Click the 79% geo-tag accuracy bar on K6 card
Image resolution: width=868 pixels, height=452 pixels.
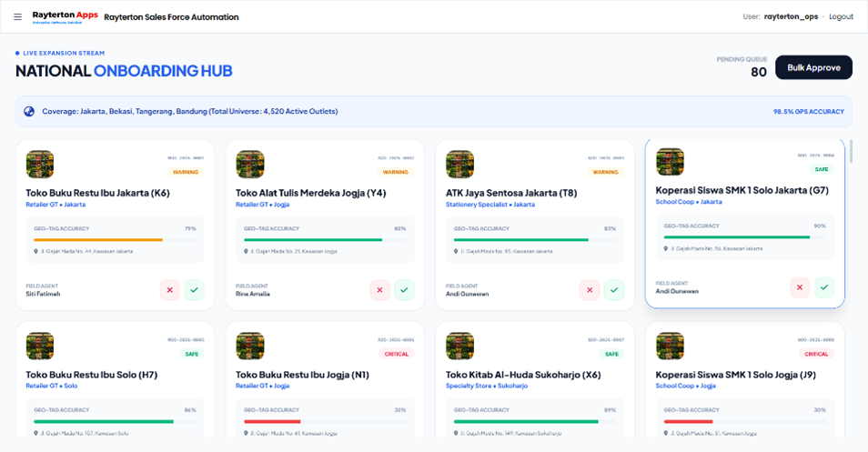click(x=116, y=240)
